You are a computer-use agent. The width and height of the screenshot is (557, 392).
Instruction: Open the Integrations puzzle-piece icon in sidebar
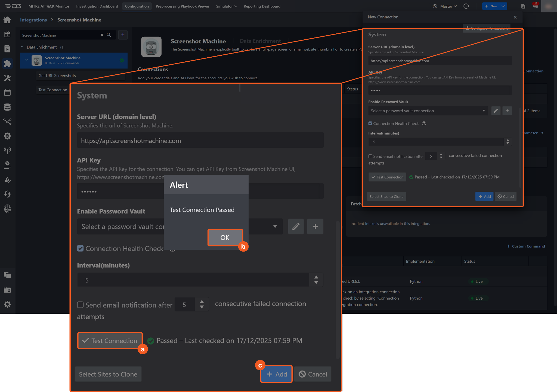click(7, 64)
